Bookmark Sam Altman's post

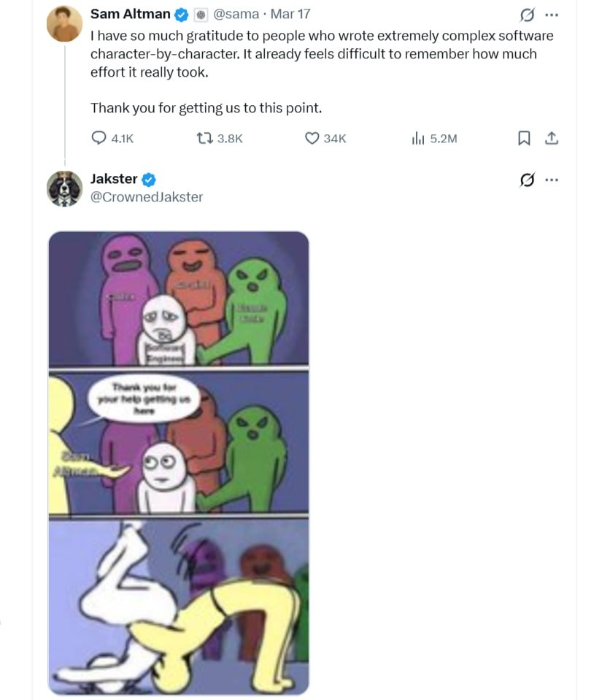pos(523,138)
